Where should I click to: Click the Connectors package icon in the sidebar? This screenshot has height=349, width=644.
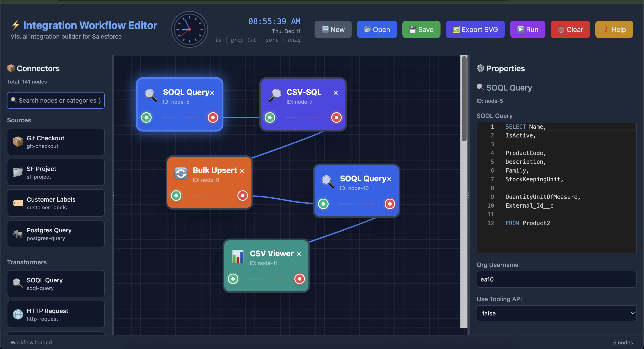click(11, 68)
